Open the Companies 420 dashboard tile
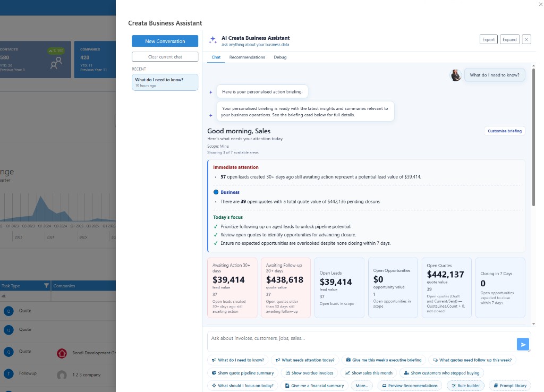This screenshot has height=392, width=544. tap(95, 59)
